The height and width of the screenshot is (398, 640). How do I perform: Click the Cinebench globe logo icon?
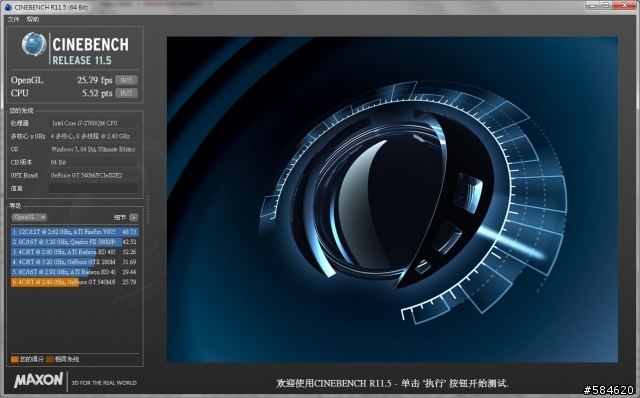point(33,44)
